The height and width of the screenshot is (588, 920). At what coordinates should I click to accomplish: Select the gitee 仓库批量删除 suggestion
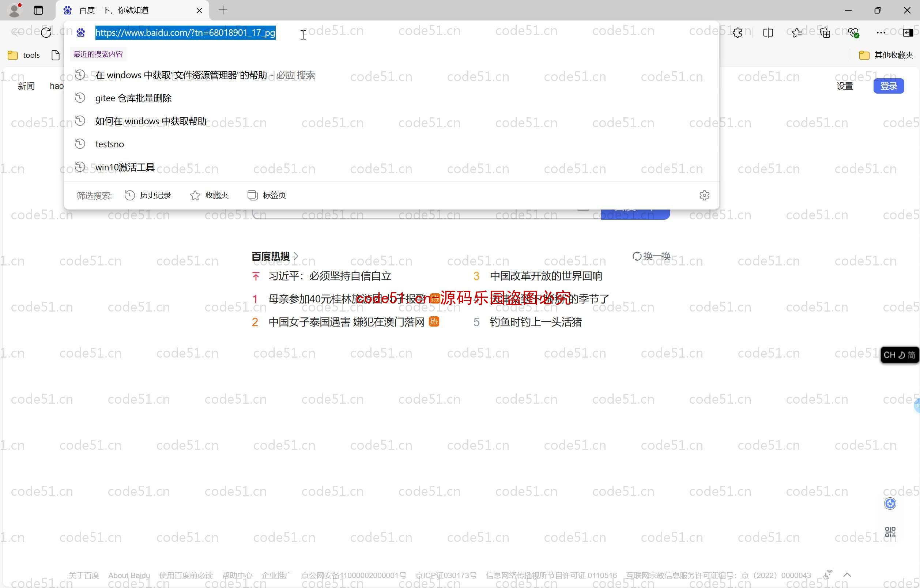click(391, 98)
